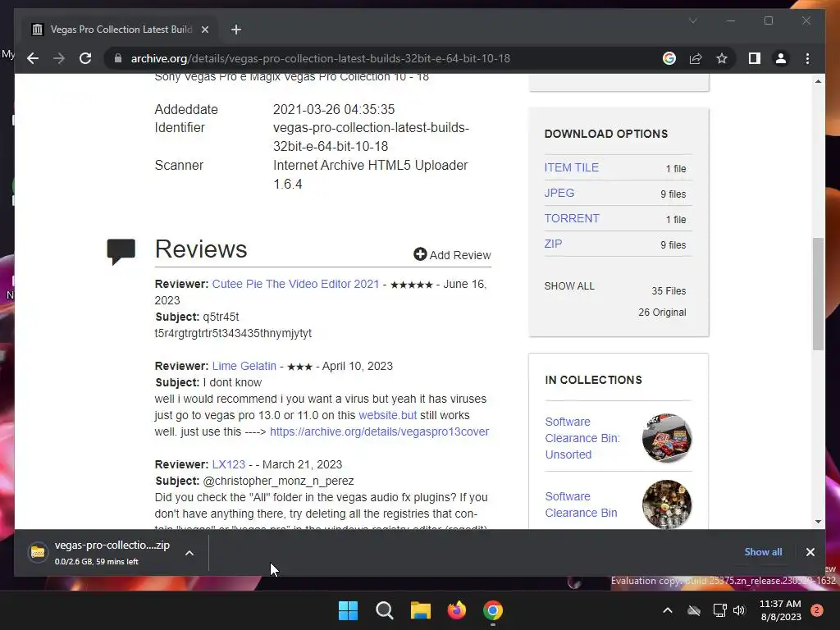Click scrollbar up arrow
Screen dimensions: 840x630
[818, 81]
